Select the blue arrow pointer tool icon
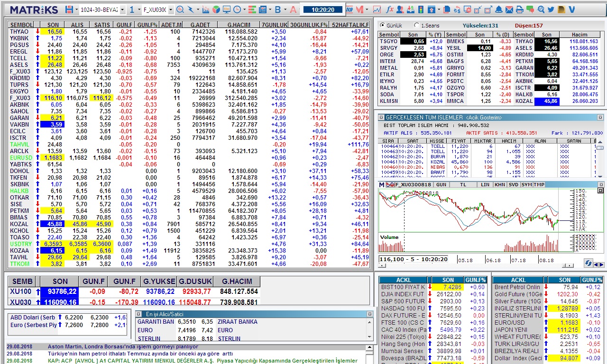 point(191,9)
